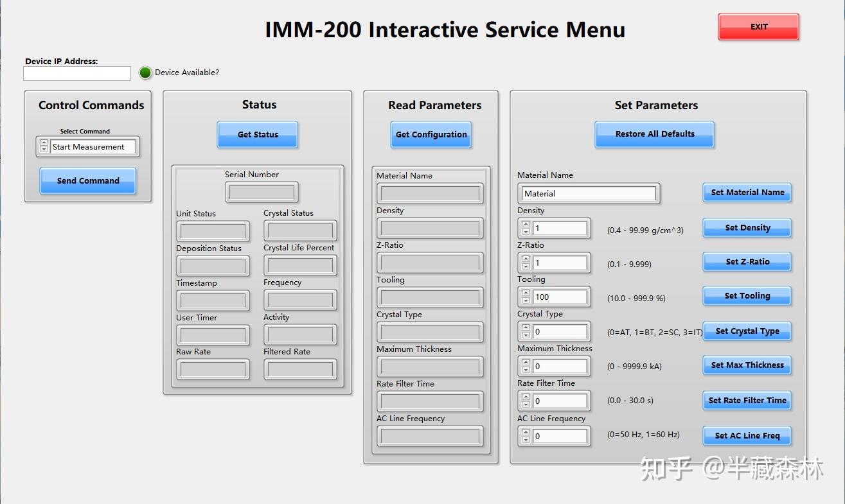845x504 pixels.
Task: Click Set Z-Ratio
Action: click(747, 261)
